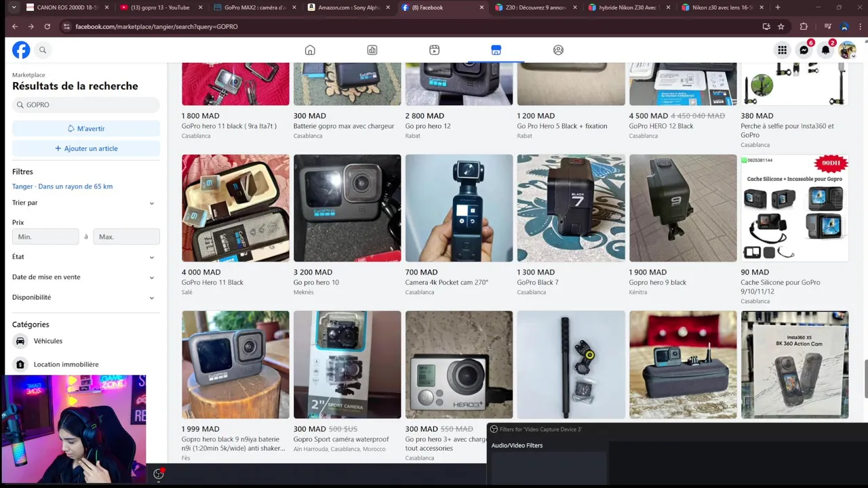Click the Min. price input field

[x=45, y=237]
